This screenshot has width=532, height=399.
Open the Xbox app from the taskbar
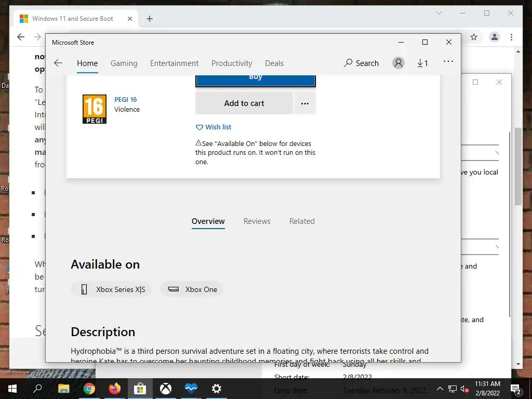pos(166,389)
